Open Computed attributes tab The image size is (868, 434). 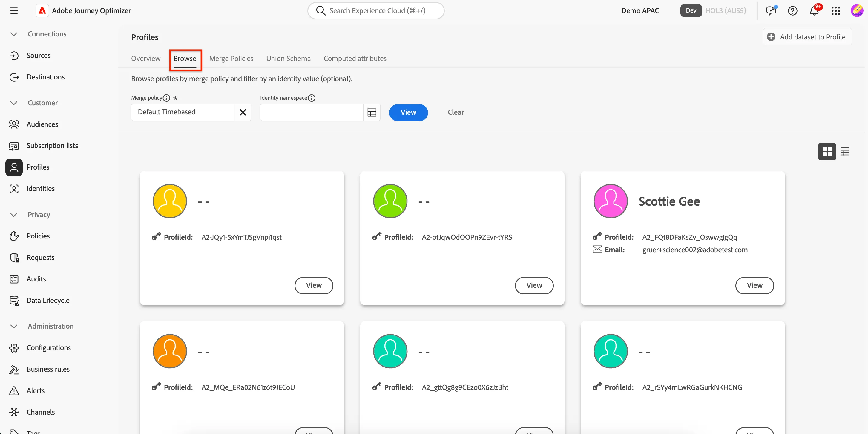[355, 58]
